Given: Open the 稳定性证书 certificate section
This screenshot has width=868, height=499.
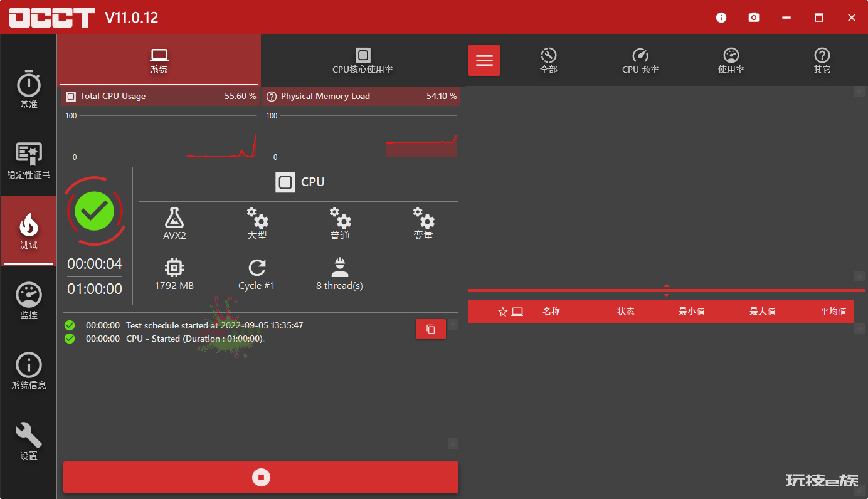Looking at the screenshot, I should [x=28, y=160].
